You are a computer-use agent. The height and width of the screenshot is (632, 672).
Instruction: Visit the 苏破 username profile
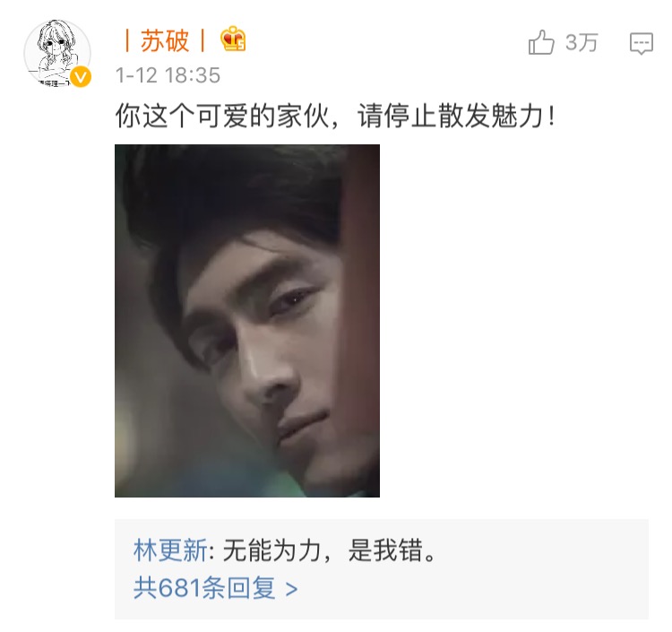165,40
